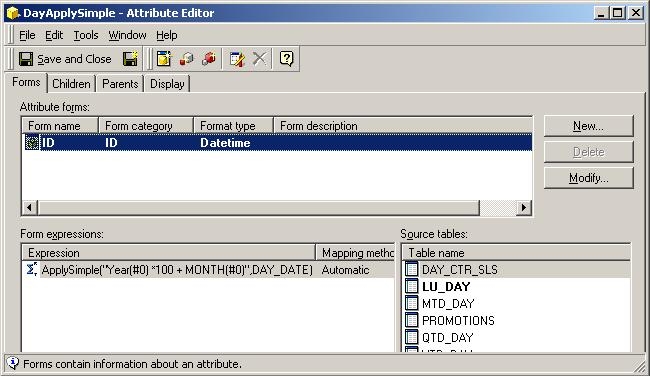Click the Mapping method column header
Viewport: 650px width, 376px height.
point(355,252)
